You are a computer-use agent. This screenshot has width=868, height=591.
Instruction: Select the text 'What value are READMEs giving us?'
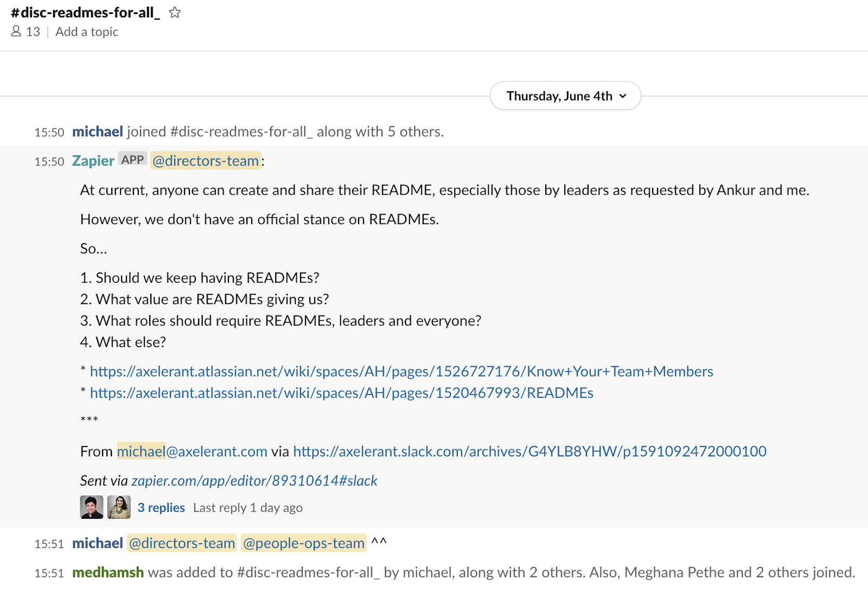point(212,299)
